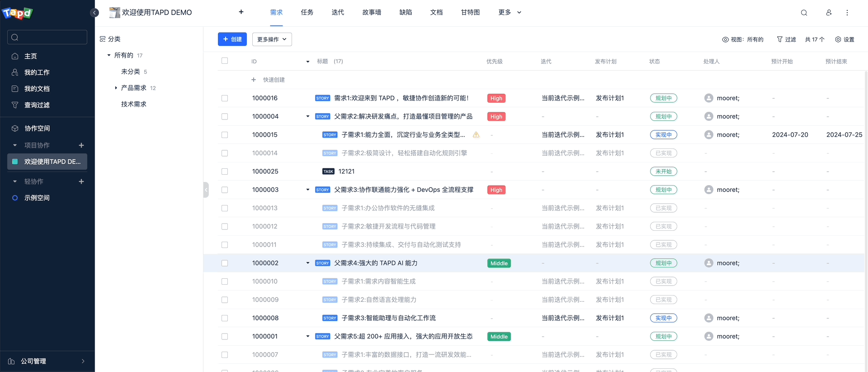Select all rows with header checkbox
Screen dimensions: 868x372
coord(225,61)
